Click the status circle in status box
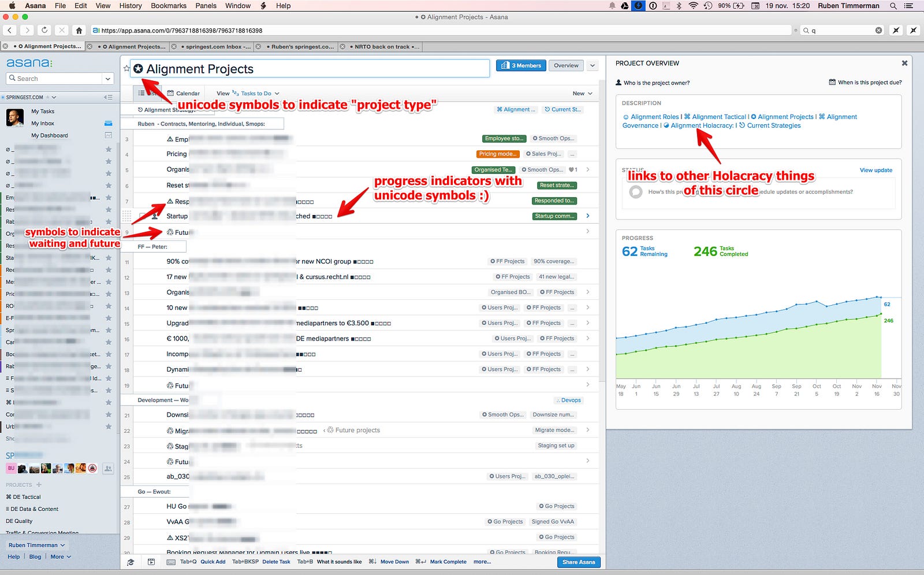The image size is (924, 575). tap(636, 192)
